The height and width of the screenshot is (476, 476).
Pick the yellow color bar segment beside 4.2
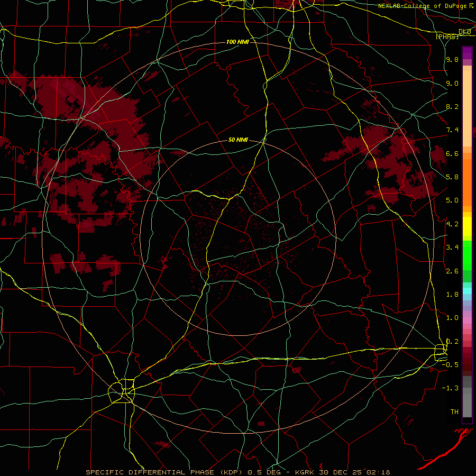tap(467, 226)
